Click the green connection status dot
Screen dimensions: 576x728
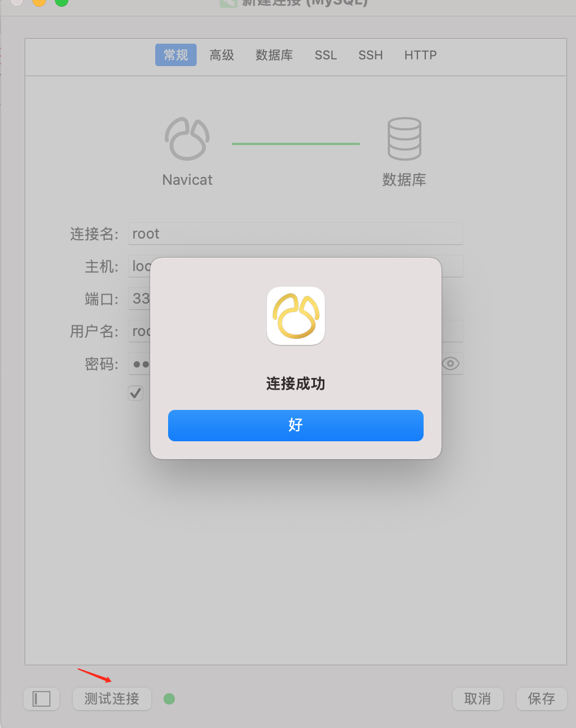click(x=169, y=699)
